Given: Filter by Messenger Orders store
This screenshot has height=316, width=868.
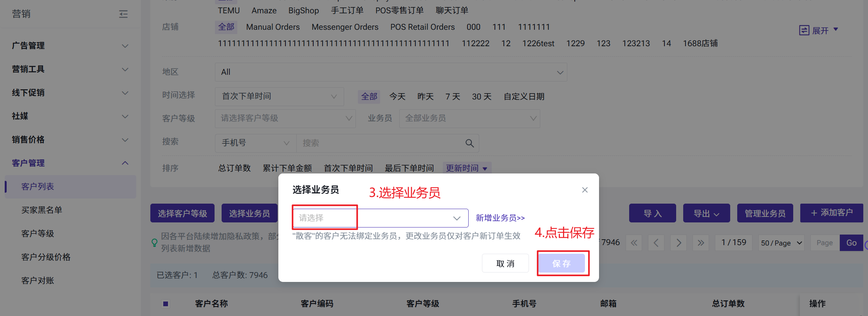Looking at the screenshot, I should (345, 27).
